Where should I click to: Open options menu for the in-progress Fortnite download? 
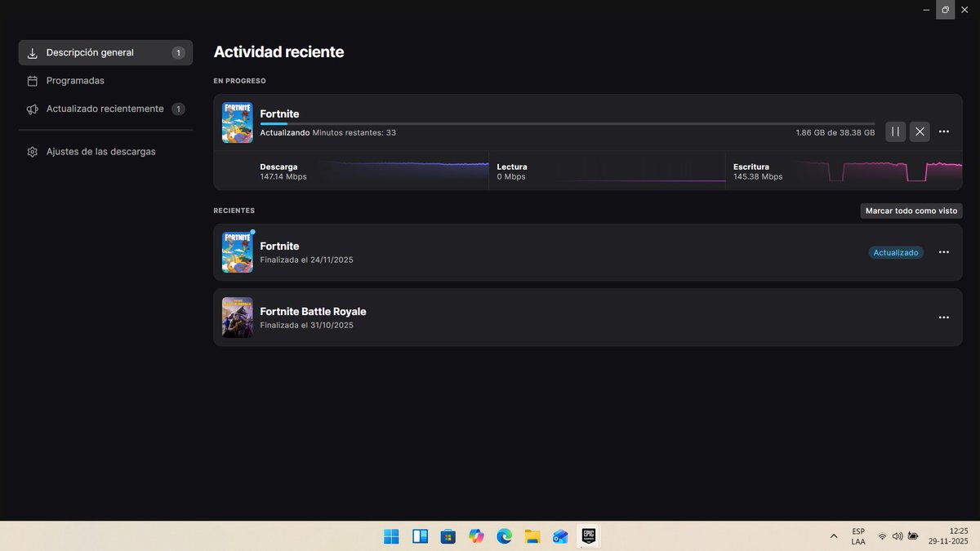pos(944,131)
